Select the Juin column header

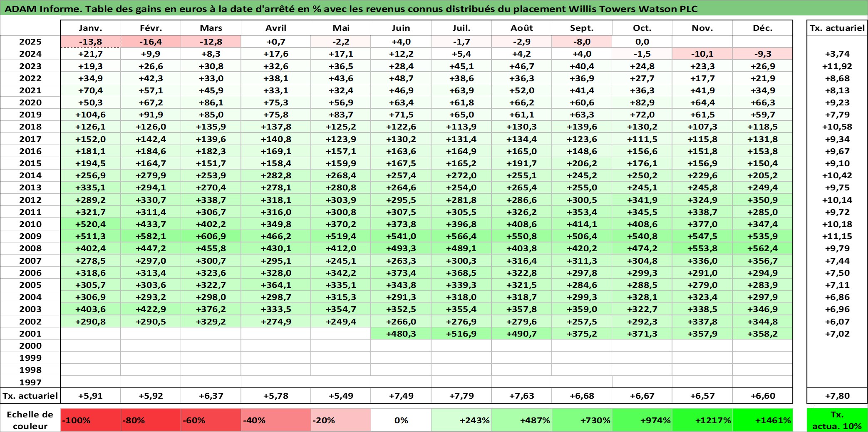coord(401,28)
